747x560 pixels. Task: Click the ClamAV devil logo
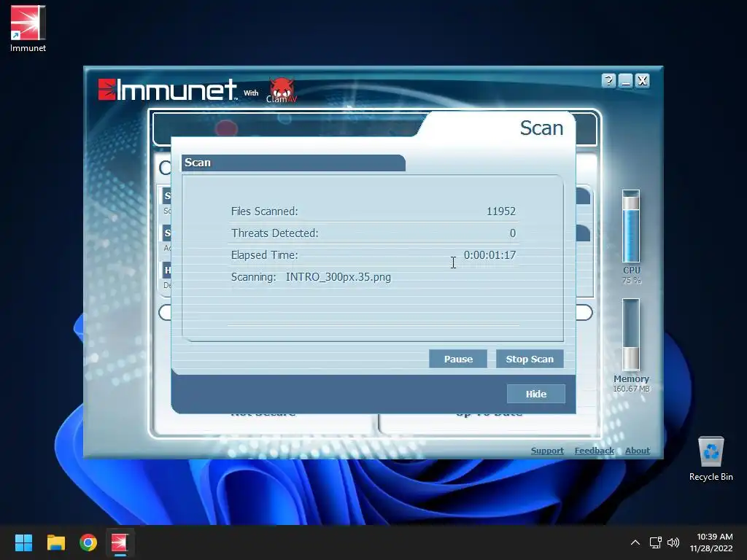tap(282, 90)
